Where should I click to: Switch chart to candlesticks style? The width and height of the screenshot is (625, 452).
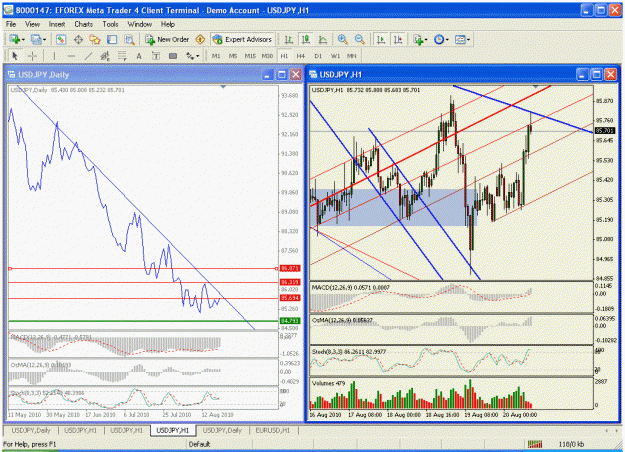(306, 39)
